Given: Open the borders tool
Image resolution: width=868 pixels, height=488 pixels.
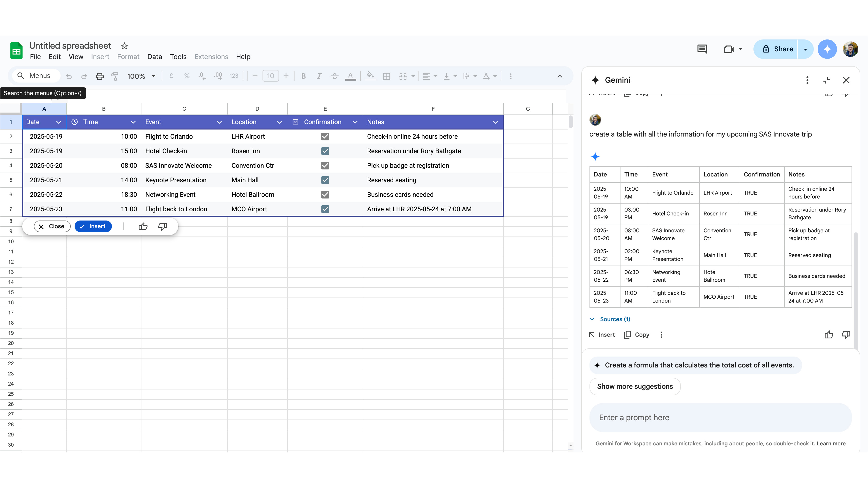Looking at the screenshot, I should click(387, 76).
